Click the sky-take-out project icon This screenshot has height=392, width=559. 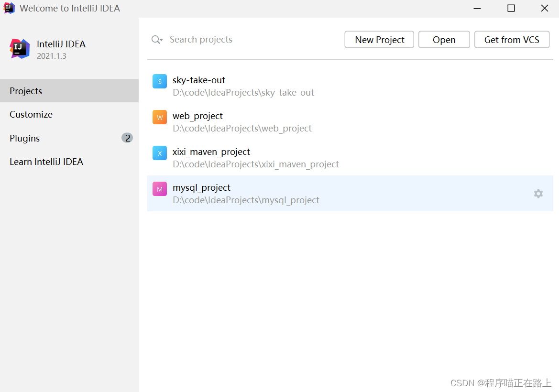159,81
